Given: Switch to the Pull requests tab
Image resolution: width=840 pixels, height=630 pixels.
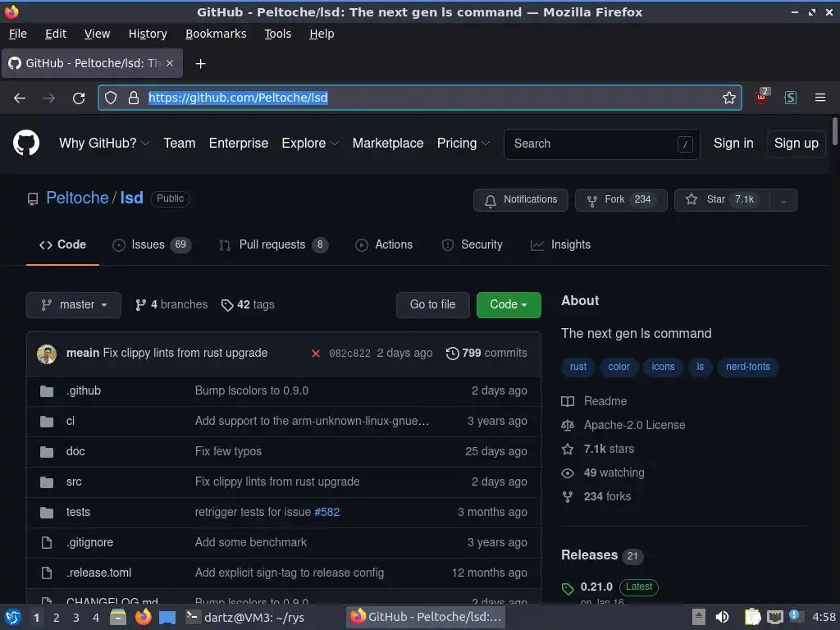Looking at the screenshot, I should coord(273,244).
